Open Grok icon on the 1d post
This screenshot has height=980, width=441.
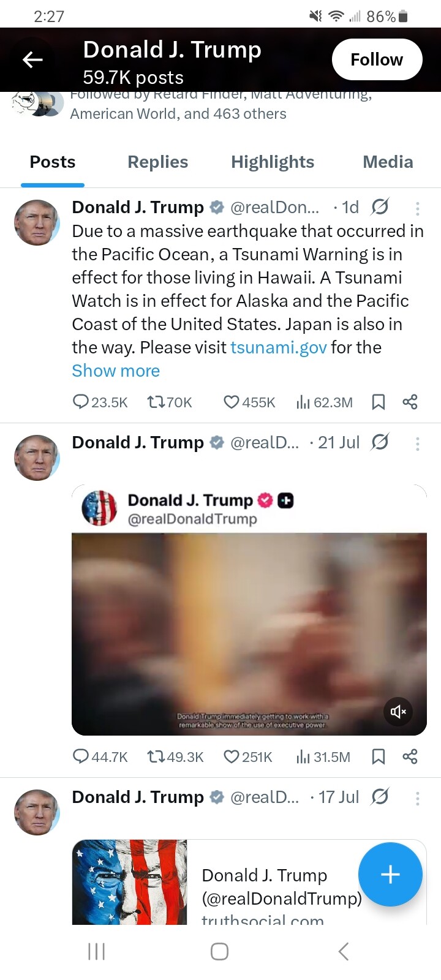pos(380,207)
